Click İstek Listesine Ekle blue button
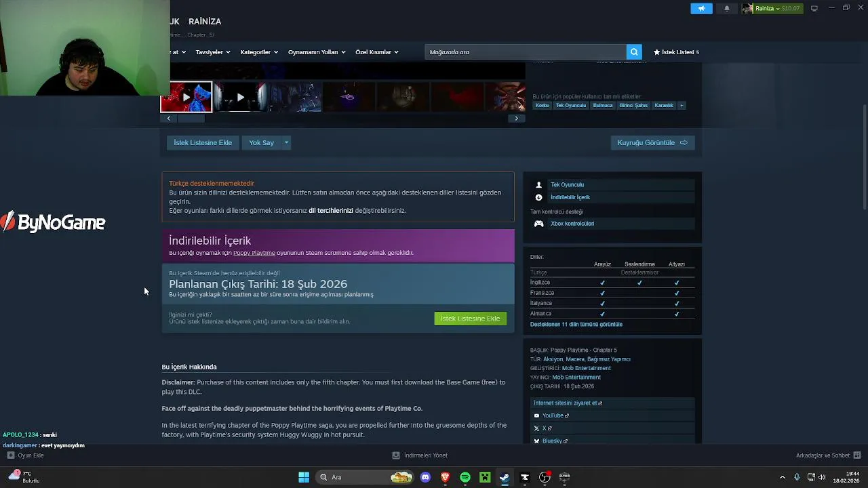Screen dimensions: 868x488 coord(203,142)
